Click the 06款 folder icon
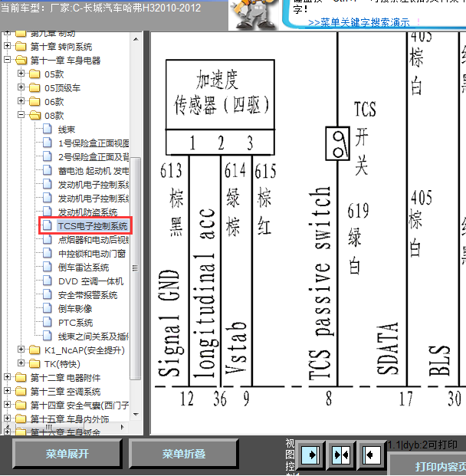Viewport: 466px width, 476px height. tap(34, 102)
